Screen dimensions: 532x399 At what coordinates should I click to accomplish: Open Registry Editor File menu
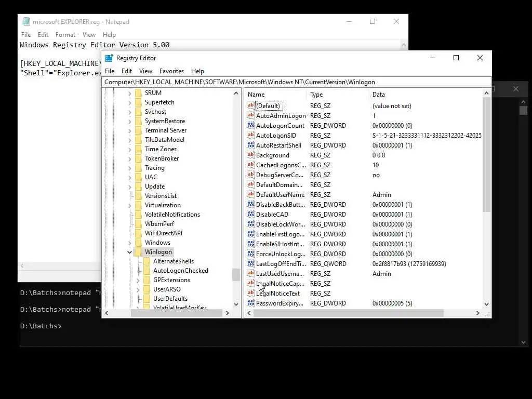(x=110, y=71)
